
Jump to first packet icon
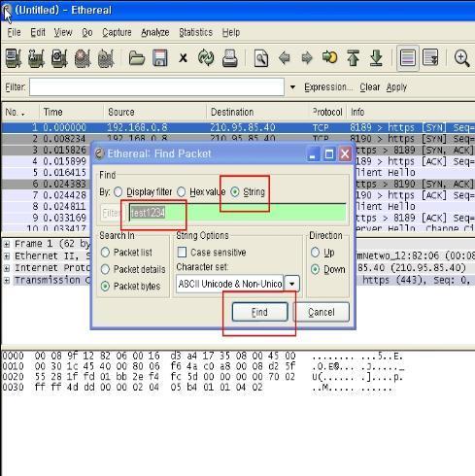click(x=353, y=58)
